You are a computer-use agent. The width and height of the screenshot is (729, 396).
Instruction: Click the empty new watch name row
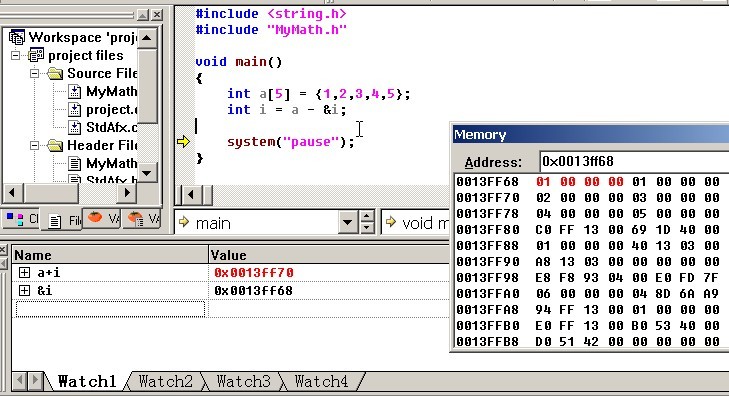111,309
